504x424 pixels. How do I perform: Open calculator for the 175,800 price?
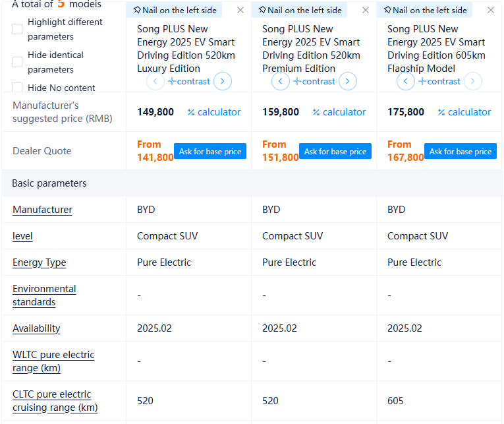coord(464,112)
